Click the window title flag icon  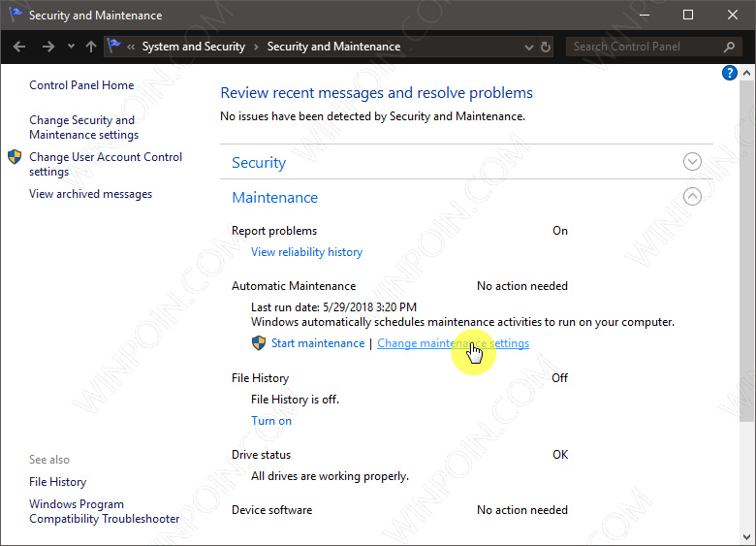point(16,15)
